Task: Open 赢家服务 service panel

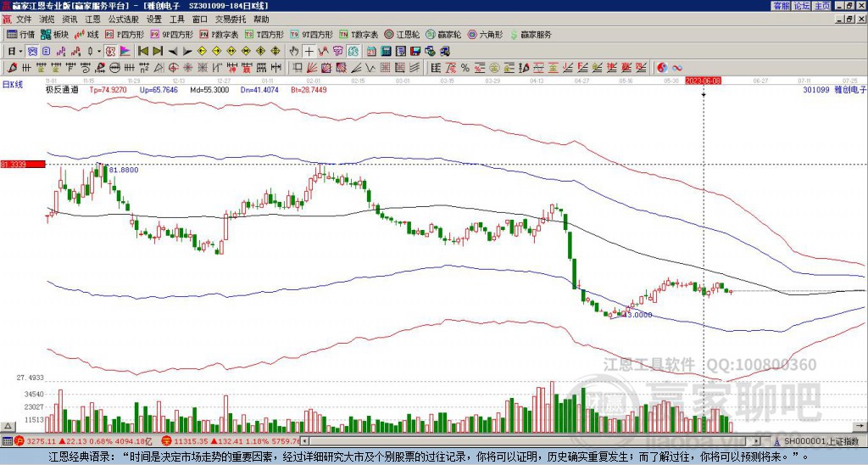Action: click(531, 34)
